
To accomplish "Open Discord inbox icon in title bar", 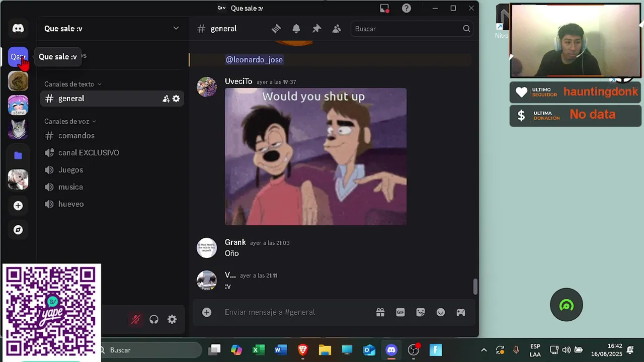I will tap(384, 8).
